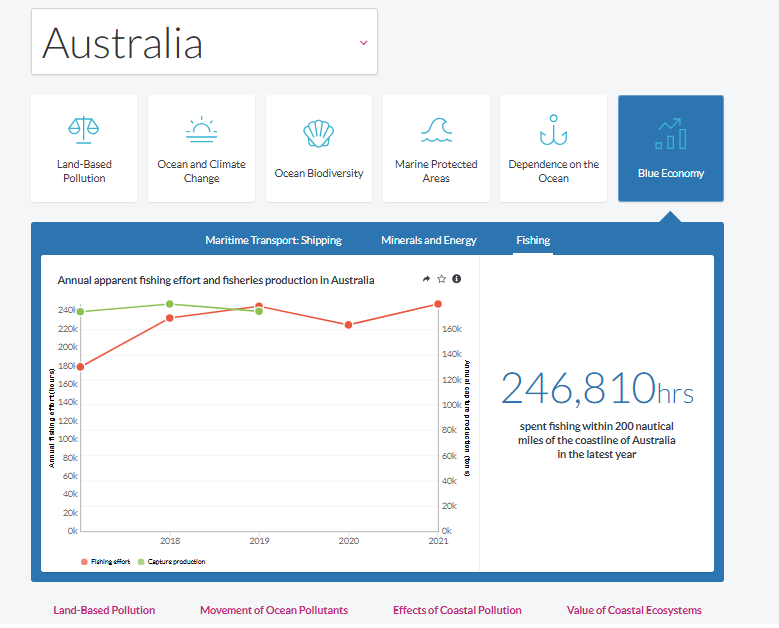Open the Ocean Biodiversity shell icon
The height and width of the screenshot is (628, 779).
[x=318, y=134]
